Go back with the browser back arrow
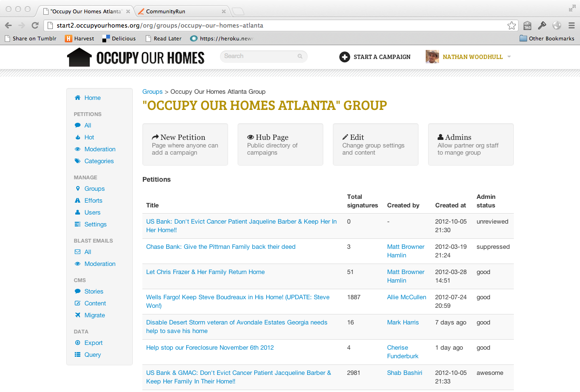 8,25
